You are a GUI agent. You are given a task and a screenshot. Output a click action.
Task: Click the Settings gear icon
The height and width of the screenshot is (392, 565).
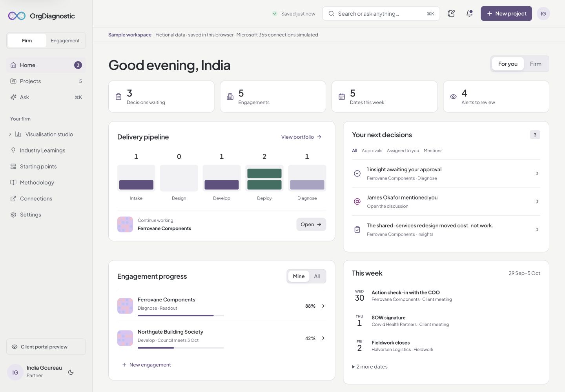[13, 215]
